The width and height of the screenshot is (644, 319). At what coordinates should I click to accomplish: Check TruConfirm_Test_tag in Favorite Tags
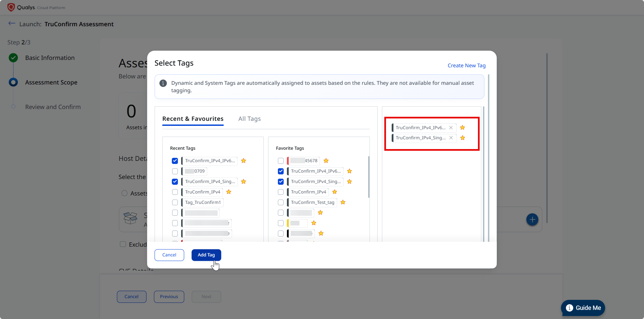tap(281, 203)
